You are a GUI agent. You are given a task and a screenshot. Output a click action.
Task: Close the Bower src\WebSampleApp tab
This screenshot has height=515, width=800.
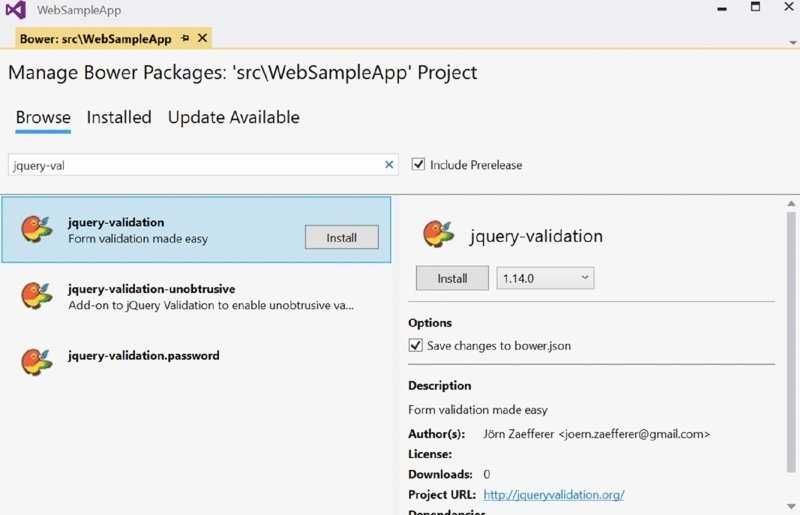click(x=202, y=38)
